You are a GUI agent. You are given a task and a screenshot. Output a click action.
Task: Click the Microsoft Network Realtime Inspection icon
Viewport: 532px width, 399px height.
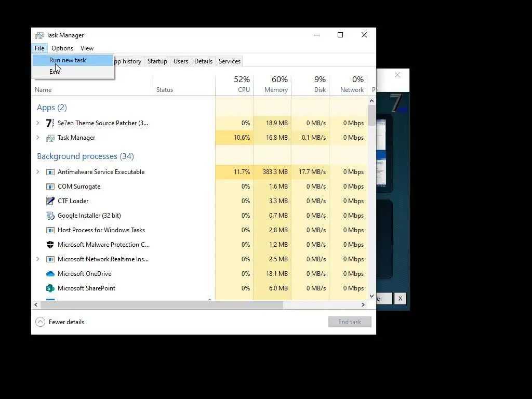point(50,259)
